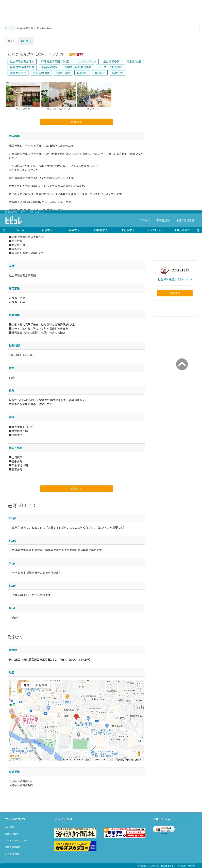Click the left arrow of navigation bar
This screenshot has height=868, width=202.
[4, 230]
